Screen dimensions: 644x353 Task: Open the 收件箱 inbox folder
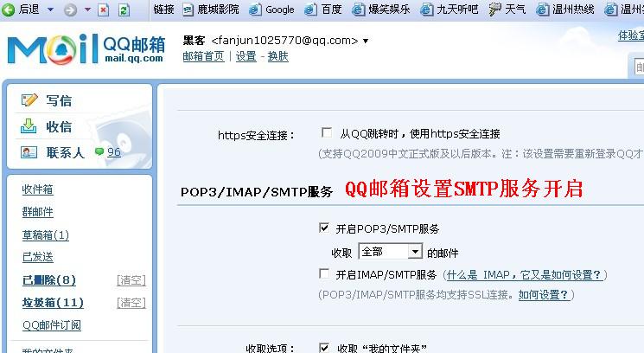pyautogui.click(x=38, y=189)
